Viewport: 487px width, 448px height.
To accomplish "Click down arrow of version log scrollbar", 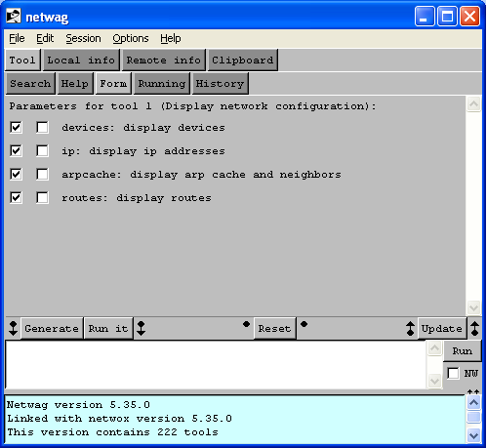I will click(x=473, y=435).
